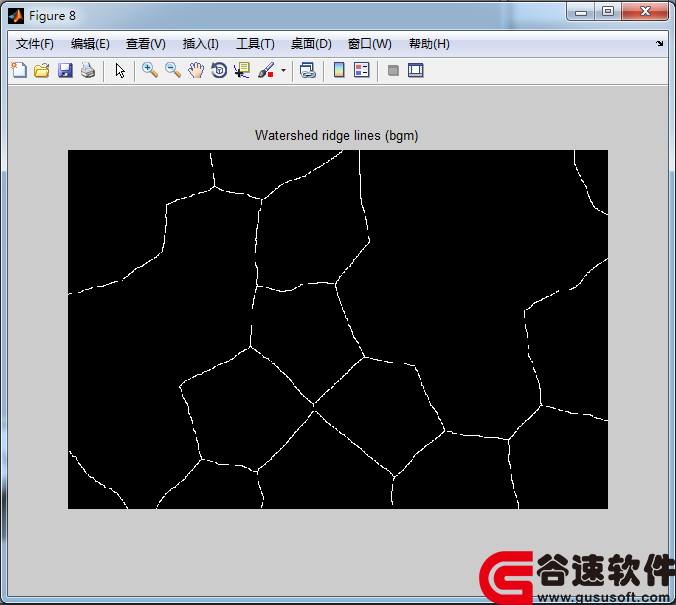Save the figure with floppy disk icon

point(65,70)
